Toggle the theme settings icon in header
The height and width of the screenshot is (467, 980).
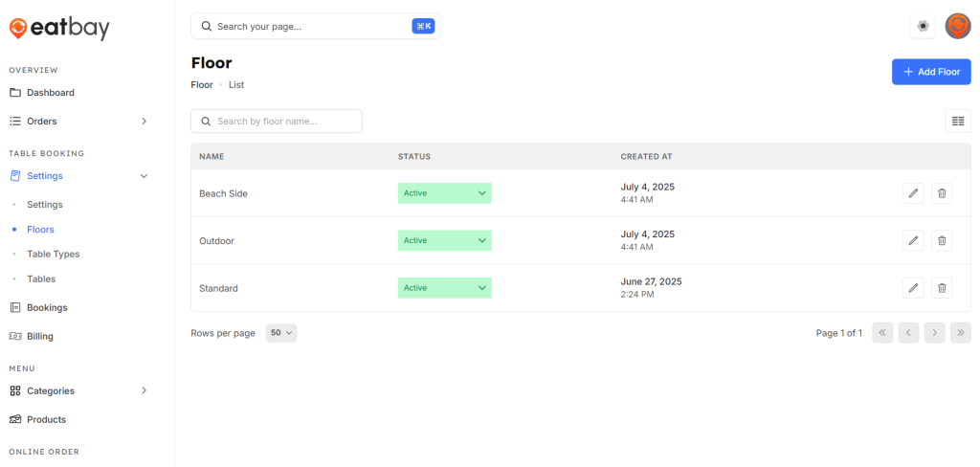pyautogui.click(x=923, y=27)
